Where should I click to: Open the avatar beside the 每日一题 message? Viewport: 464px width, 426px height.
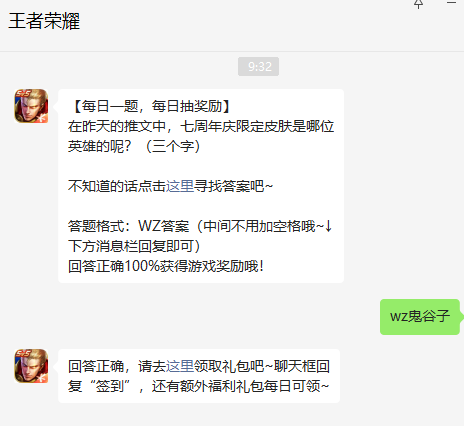click(x=31, y=106)
